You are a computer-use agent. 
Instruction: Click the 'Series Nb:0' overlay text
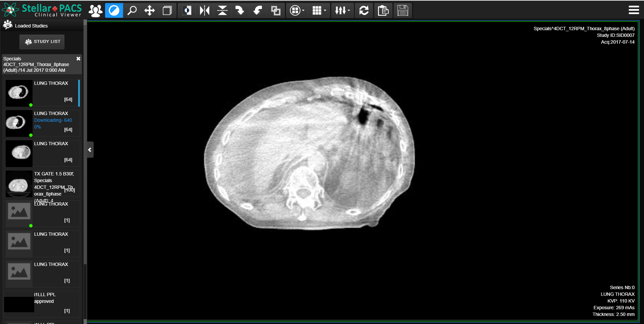click(x=622, y=287)
